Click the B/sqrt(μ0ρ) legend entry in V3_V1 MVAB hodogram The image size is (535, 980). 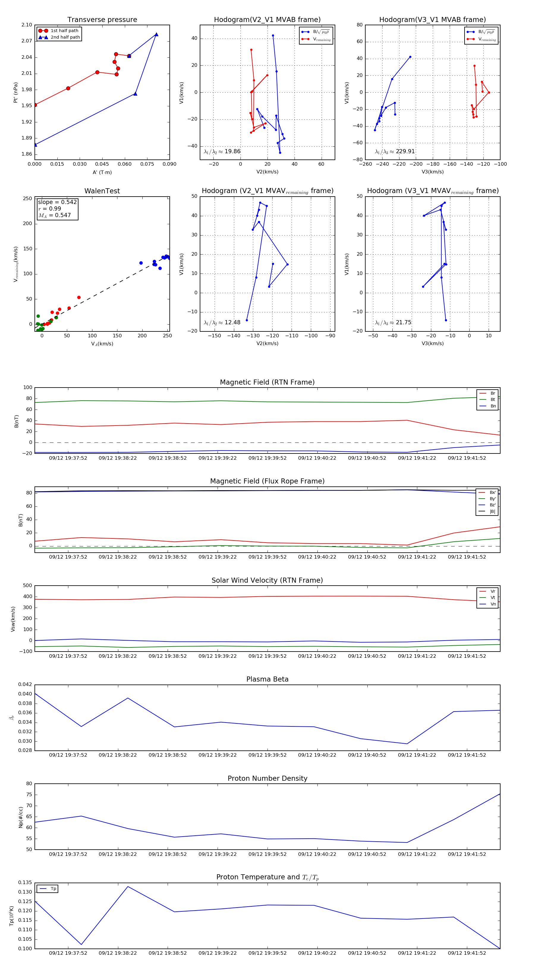[x=481, y=32]
